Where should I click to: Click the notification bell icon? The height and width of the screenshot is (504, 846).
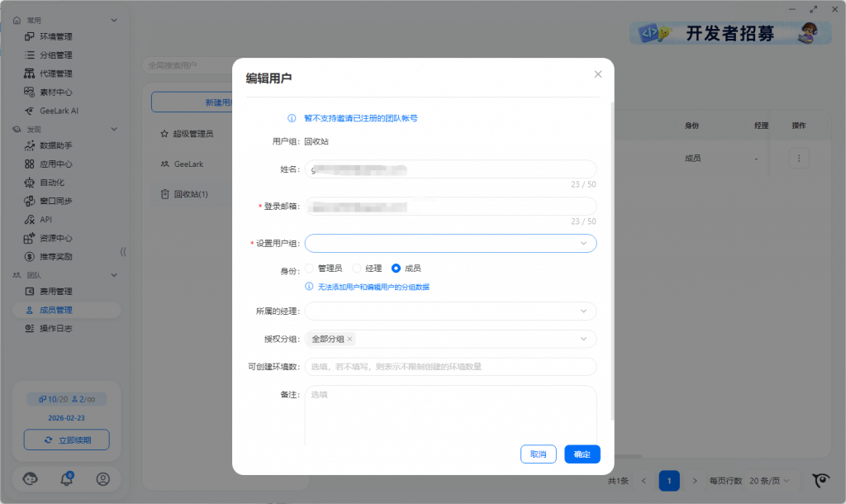point(67,478)
